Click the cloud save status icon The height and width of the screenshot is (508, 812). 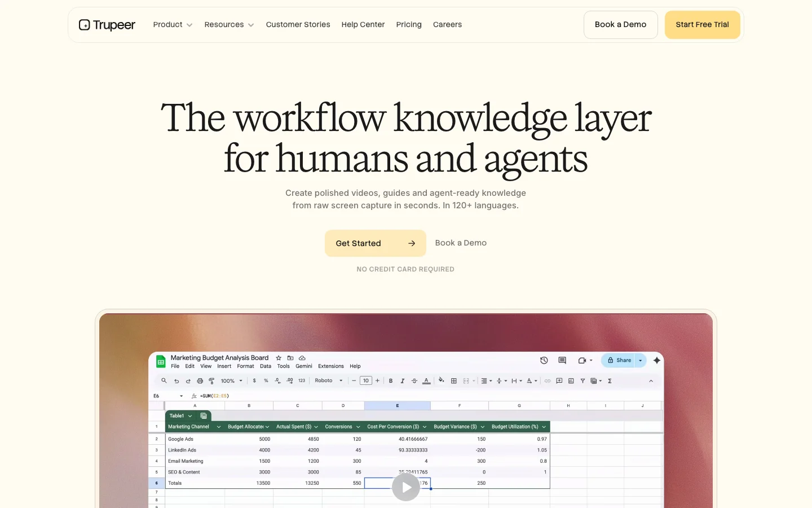click(x=302, y=358)
